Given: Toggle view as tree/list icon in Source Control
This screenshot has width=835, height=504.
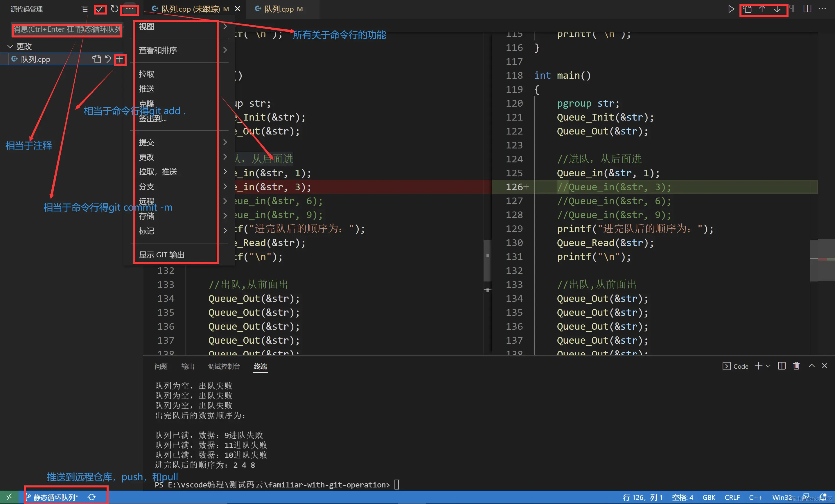Looking at the screenshot, I should (85, 9).
